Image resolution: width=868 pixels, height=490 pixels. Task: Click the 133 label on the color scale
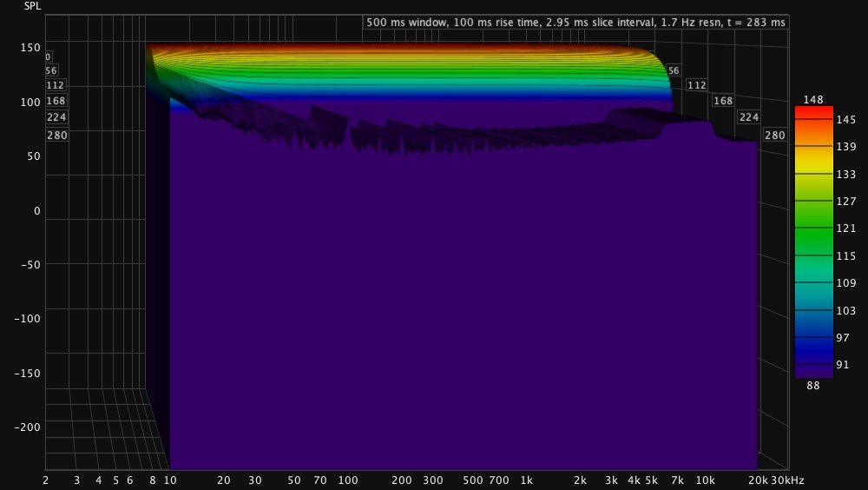(845, 174)
